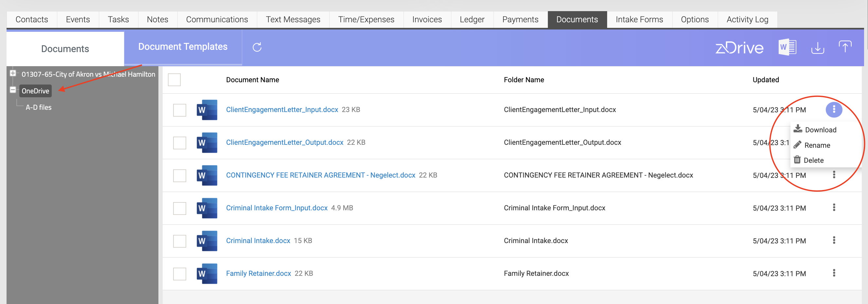Open ClientEngagementLetter_Output.docx link

[x=285, y=142]
